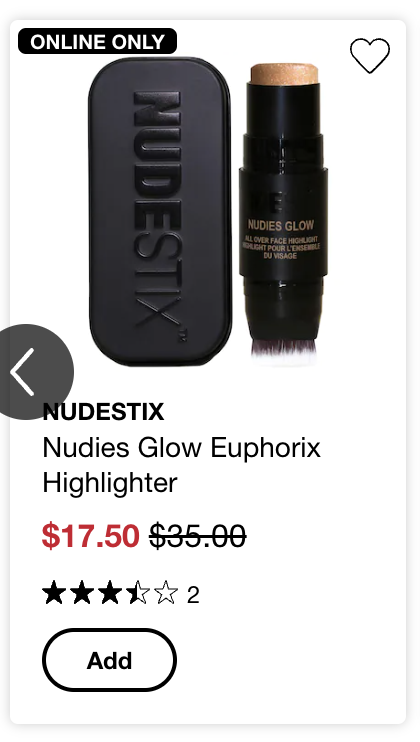This screenshot has height=742, width=420.
Task: Click the $17.50 sale price
Action: coord(90,536)
